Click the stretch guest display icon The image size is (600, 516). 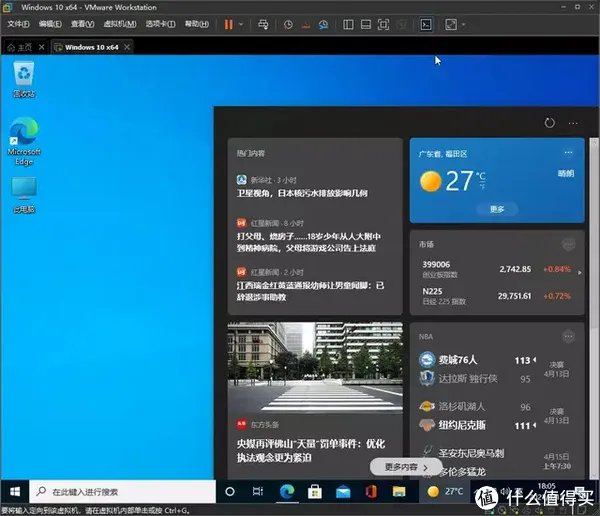coord(451,25)
